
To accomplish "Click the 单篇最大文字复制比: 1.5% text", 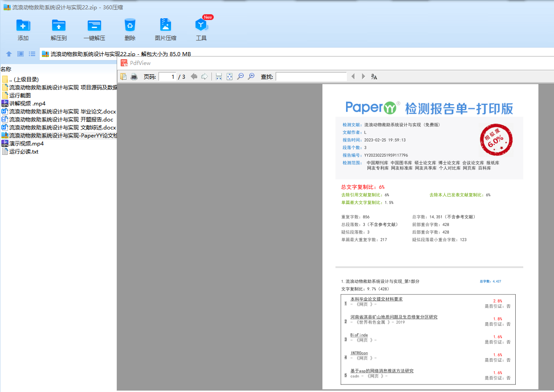I will 367,202.
